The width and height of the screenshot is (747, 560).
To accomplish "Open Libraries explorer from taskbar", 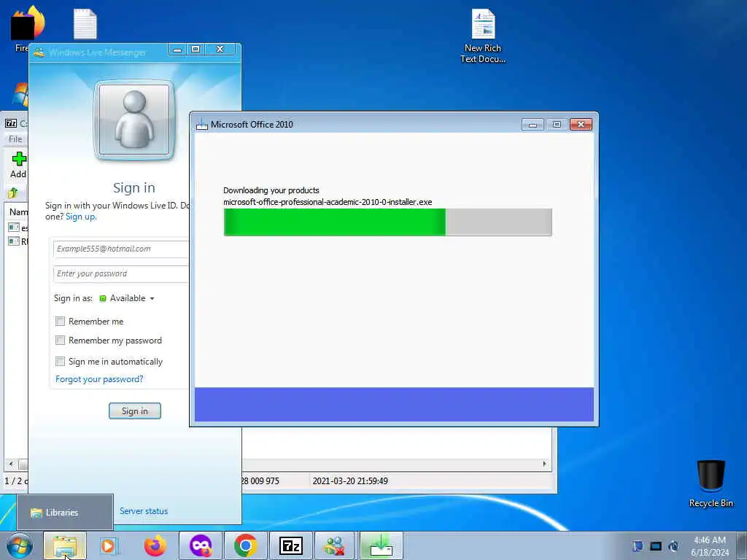I will pos(65,545).
